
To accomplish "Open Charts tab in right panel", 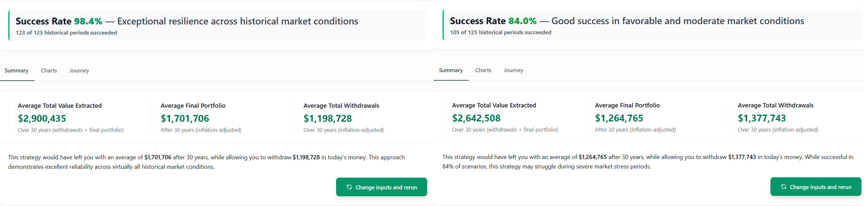I will pos(483,70).
